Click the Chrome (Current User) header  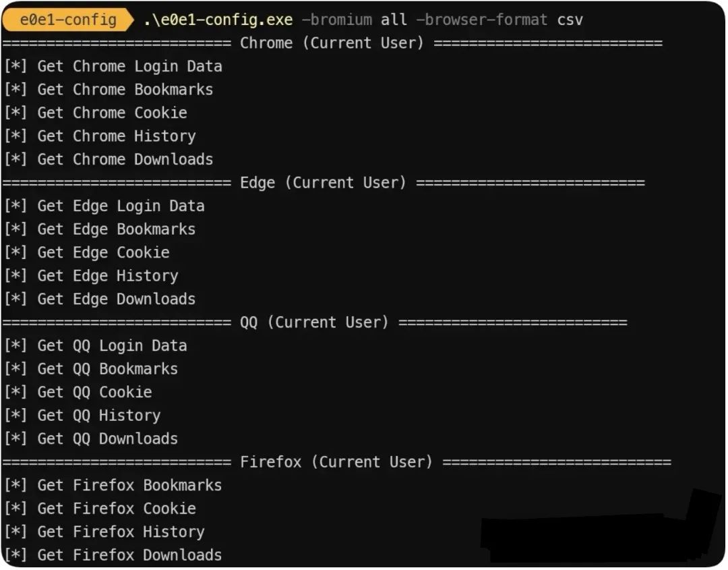tap(332, 43)
